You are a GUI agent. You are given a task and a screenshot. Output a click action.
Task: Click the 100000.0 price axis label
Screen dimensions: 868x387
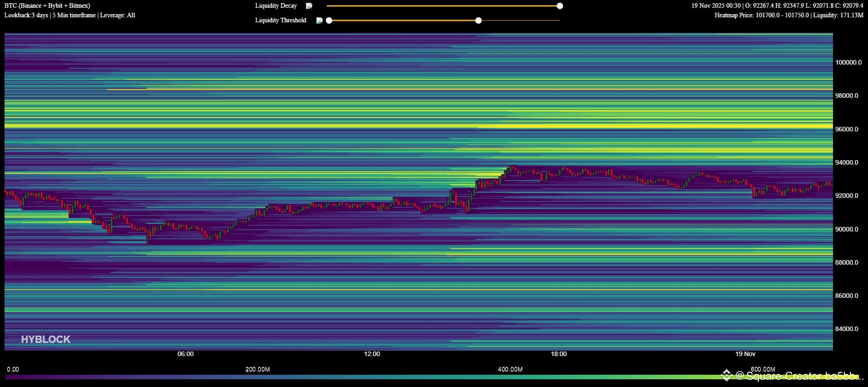pos(848,62)
